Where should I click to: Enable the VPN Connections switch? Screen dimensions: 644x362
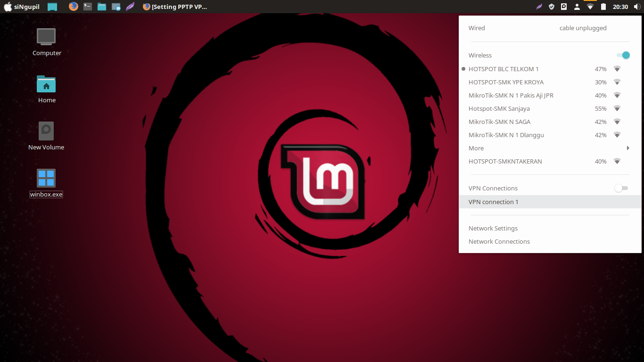coord(621,188)
